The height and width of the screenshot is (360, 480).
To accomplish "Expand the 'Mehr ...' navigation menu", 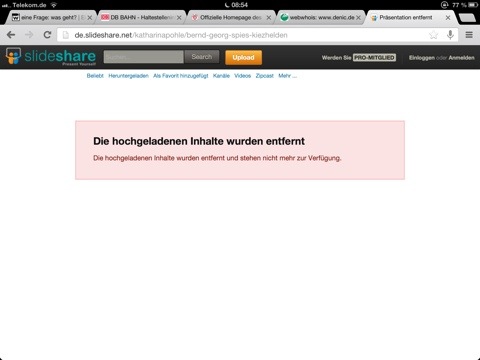I will 287,76.
